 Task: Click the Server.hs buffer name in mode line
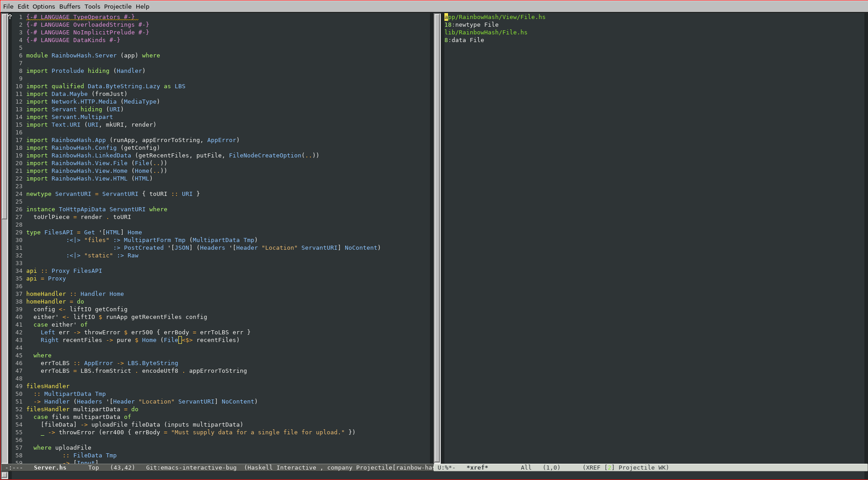tap(50, 468)
